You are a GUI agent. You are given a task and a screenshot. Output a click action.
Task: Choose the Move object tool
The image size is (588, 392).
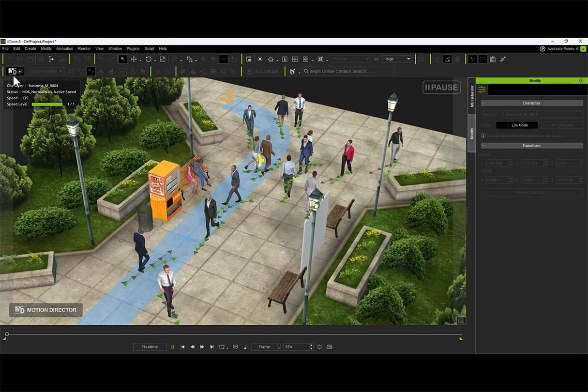[x=134, y=59]
